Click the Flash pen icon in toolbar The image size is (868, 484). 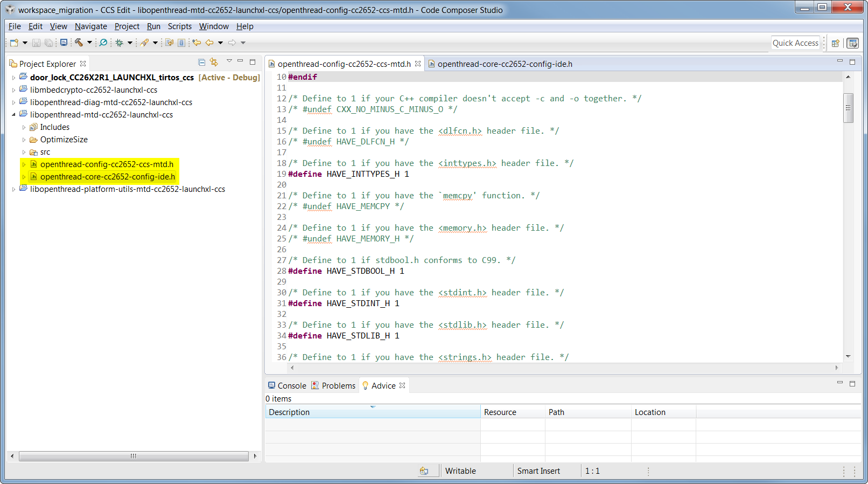144,43
